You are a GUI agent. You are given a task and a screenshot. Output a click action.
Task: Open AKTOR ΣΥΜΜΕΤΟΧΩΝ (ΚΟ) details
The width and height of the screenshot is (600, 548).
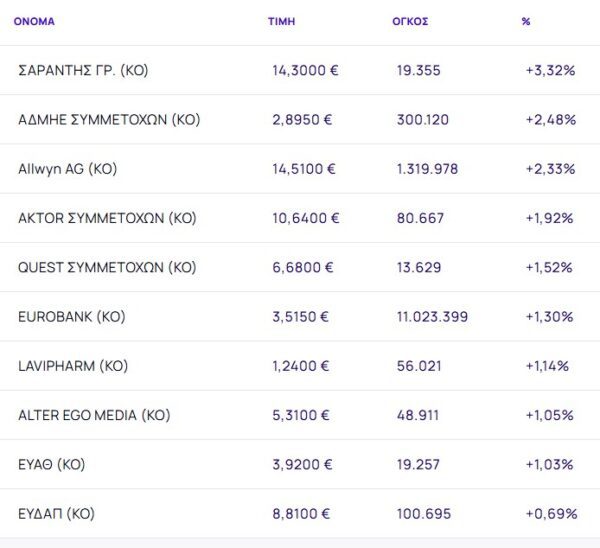pos(107,218)
